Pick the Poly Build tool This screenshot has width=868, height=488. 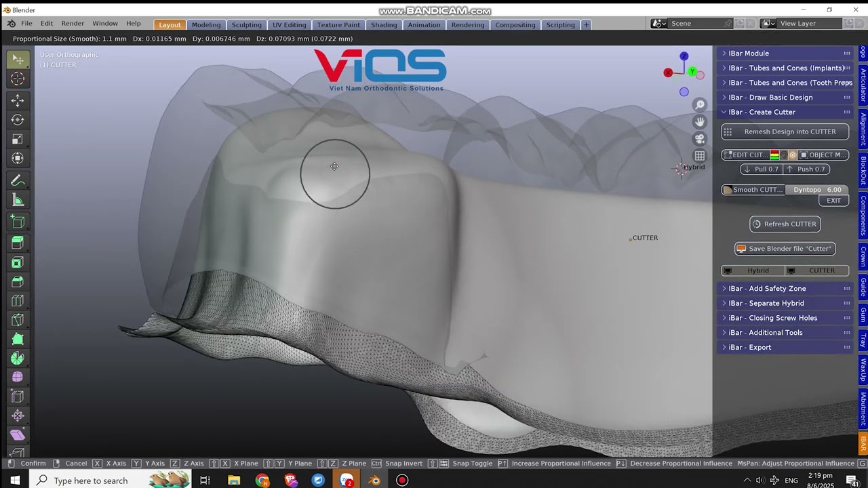18,339
